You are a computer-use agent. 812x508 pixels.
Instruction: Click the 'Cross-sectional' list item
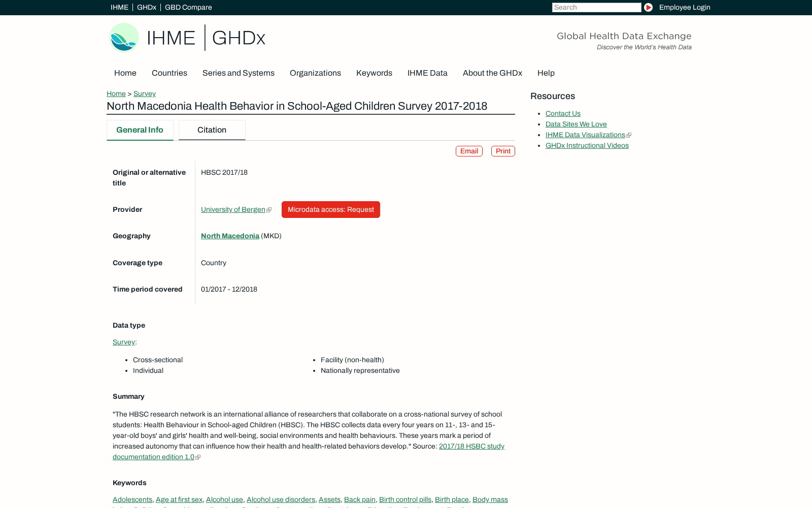[x=158, y=360]
